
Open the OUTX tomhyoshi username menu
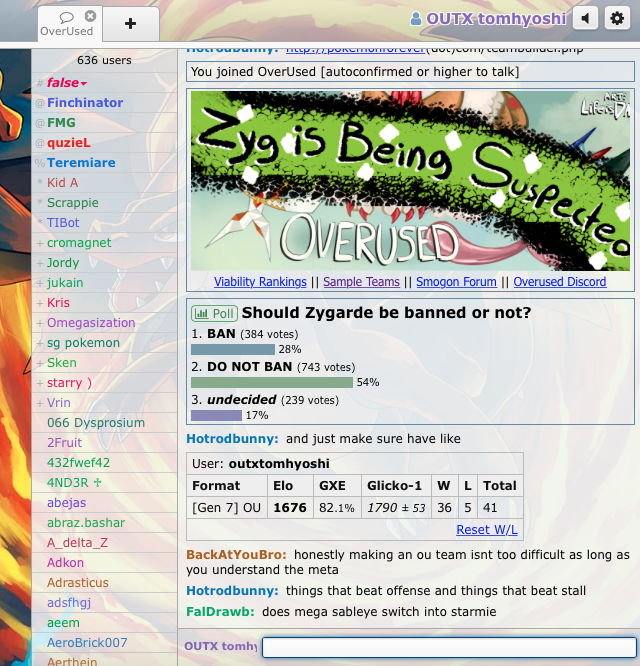click(496, 19)
